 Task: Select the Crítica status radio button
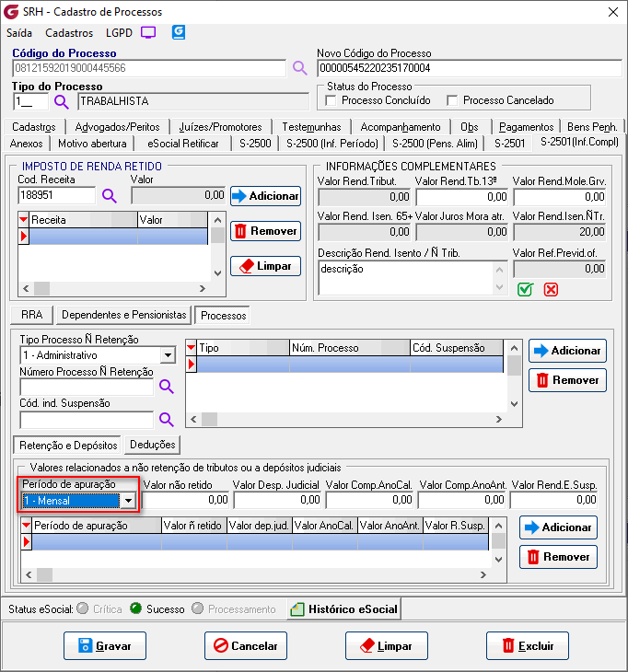coord(84,609)
